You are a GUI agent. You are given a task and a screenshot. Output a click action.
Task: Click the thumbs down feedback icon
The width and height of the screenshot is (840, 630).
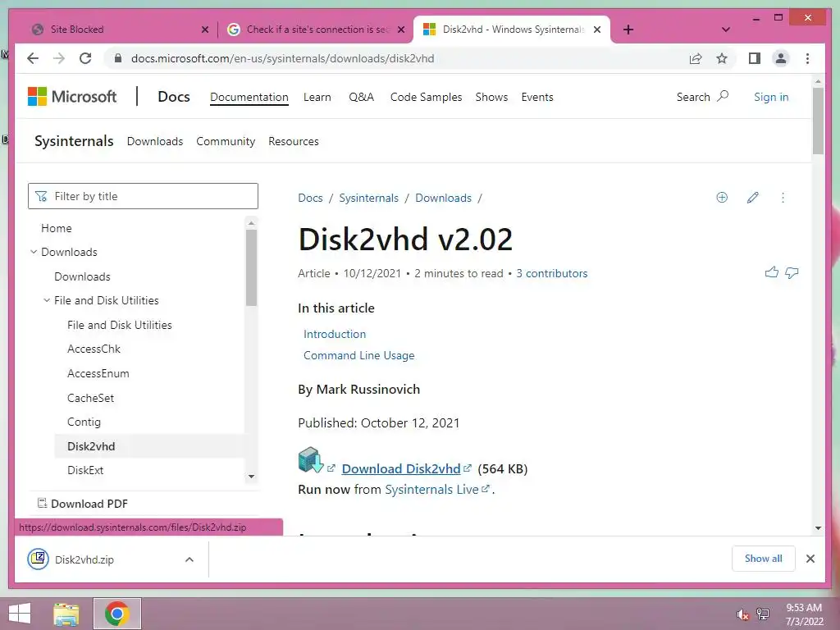(x=792, y=272)
